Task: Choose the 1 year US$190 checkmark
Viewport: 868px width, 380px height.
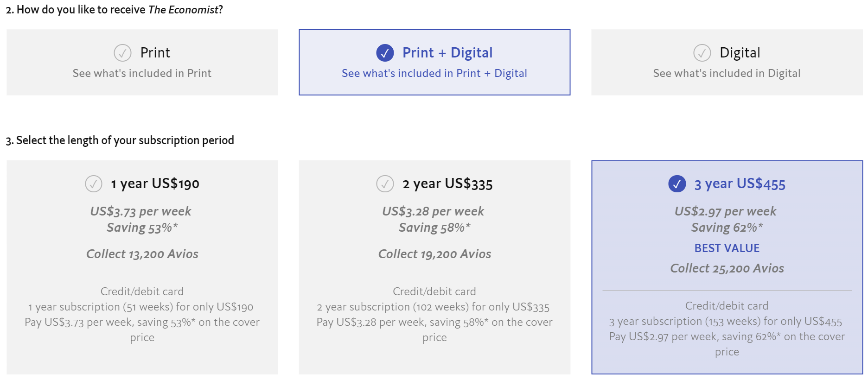Action: 94,184
